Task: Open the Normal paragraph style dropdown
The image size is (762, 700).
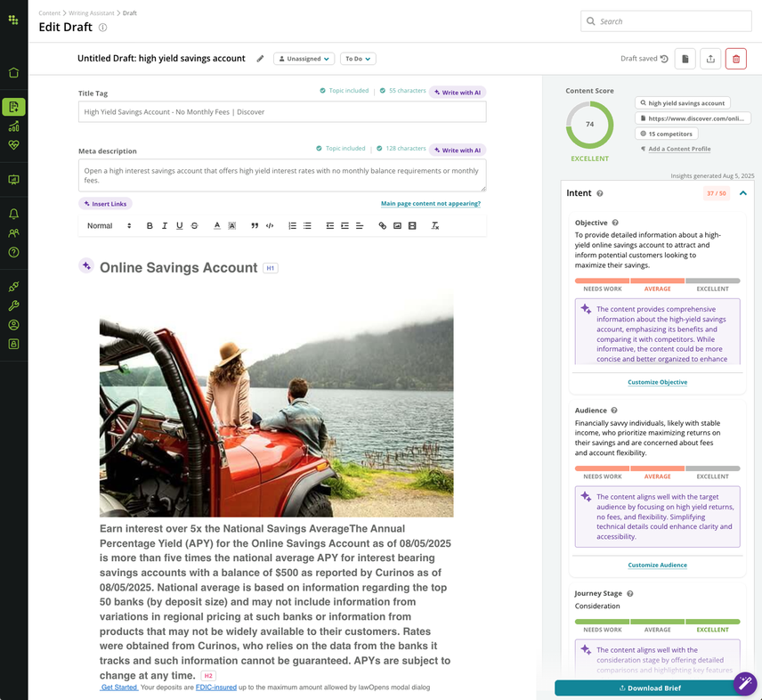Action: tap(109, 225)
